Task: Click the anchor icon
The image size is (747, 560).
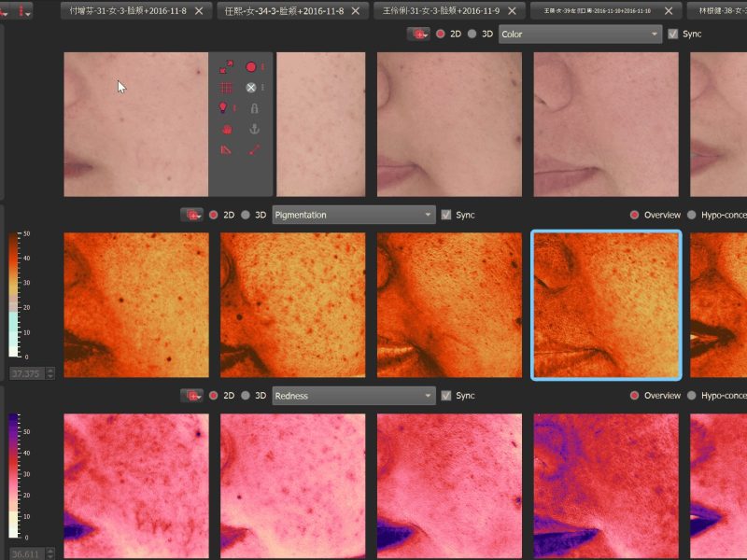Action: point(254,130)
